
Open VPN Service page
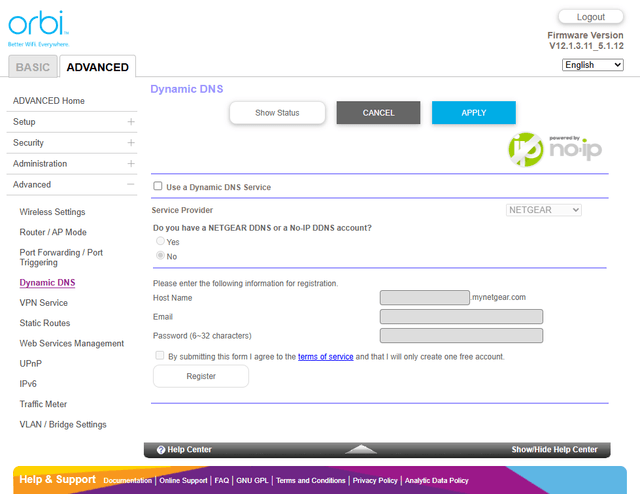click(x=44, y=303)
